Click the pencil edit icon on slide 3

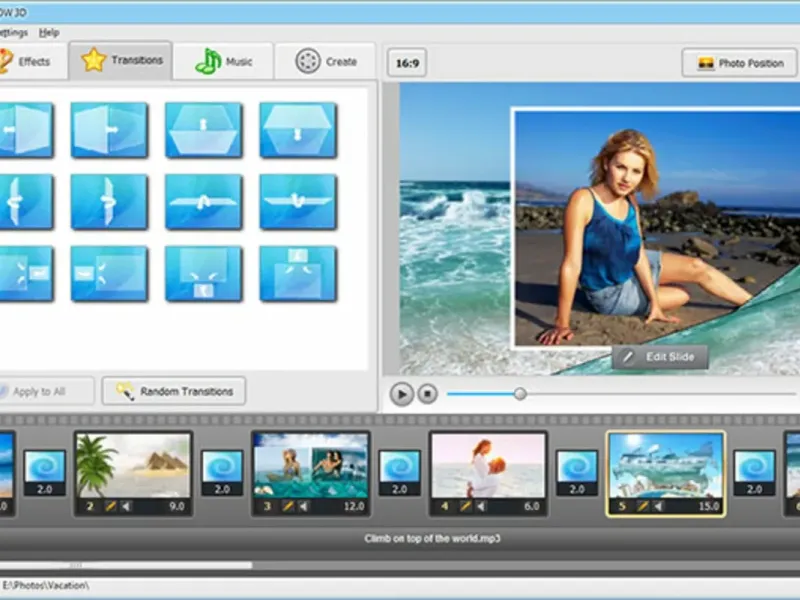288,506
